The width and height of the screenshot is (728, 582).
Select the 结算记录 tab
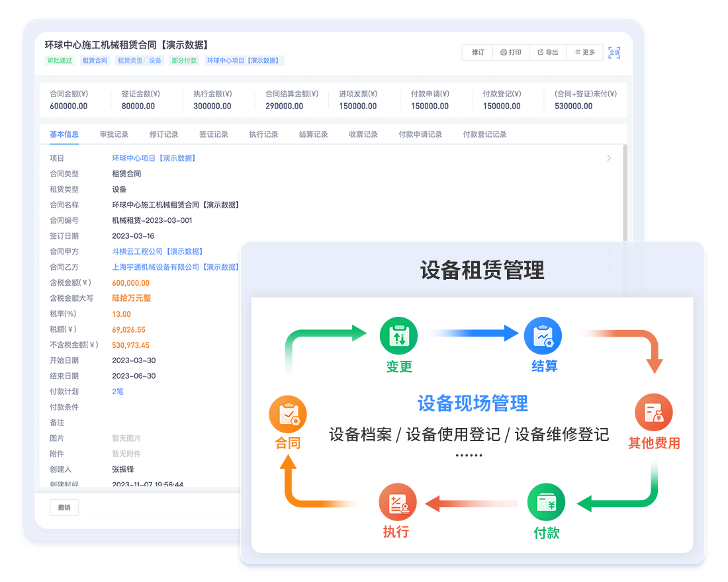coord(313,134)
